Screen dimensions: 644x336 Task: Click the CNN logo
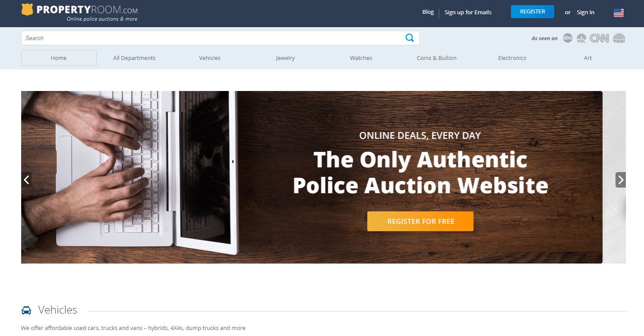point(600,38)
